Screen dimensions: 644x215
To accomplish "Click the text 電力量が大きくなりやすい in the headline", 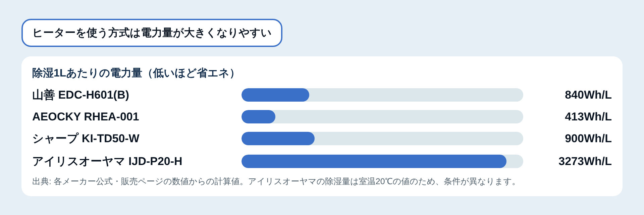I will coord(206,33).
